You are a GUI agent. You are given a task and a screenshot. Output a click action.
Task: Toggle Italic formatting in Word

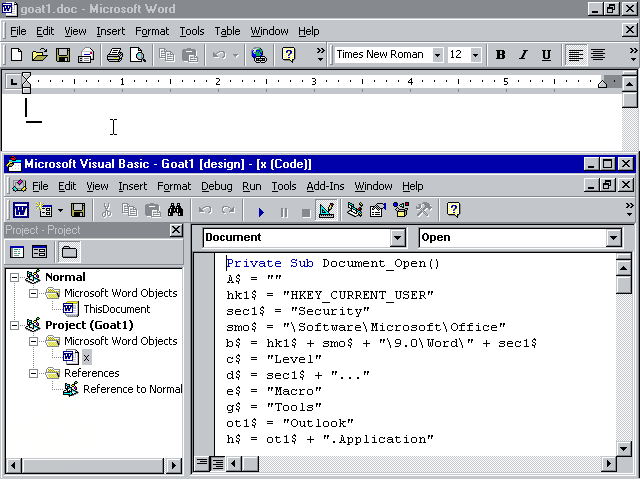[524, 55]
